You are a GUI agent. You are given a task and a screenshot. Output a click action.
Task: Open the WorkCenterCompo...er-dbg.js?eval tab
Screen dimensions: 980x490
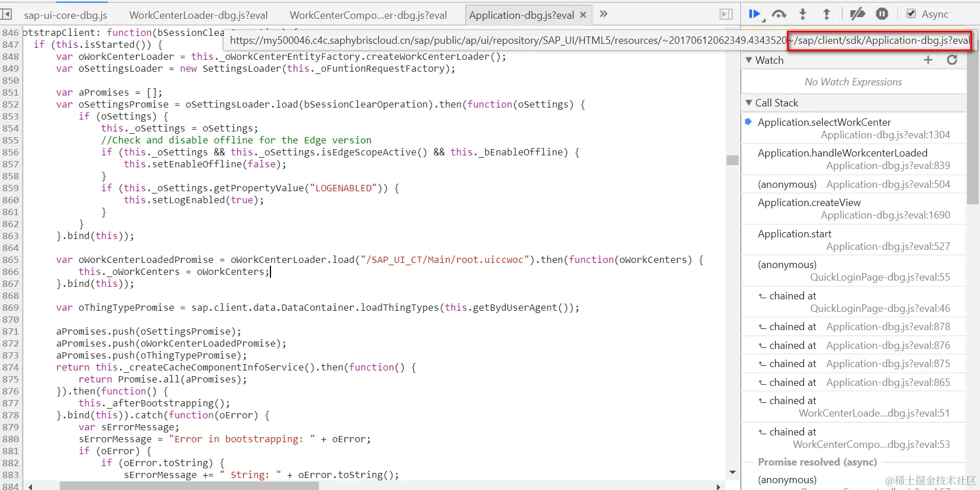(368, 15)
